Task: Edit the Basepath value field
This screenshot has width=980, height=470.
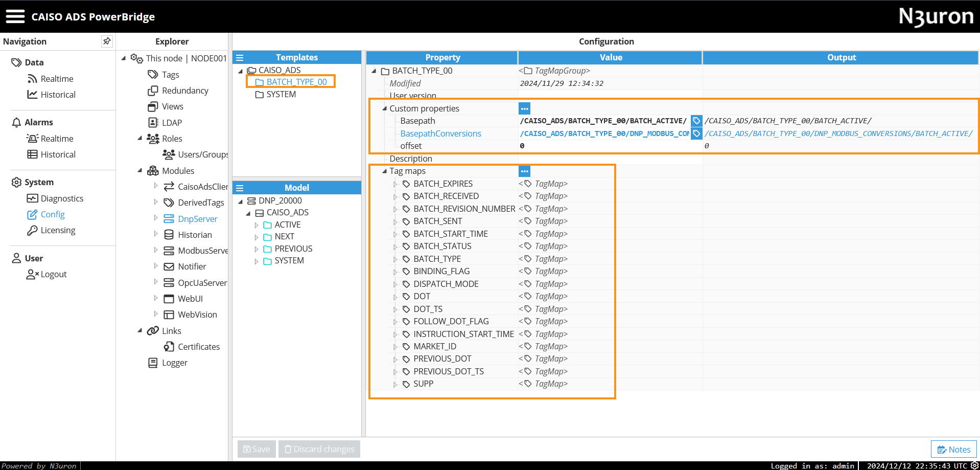Action: point(604,121)
